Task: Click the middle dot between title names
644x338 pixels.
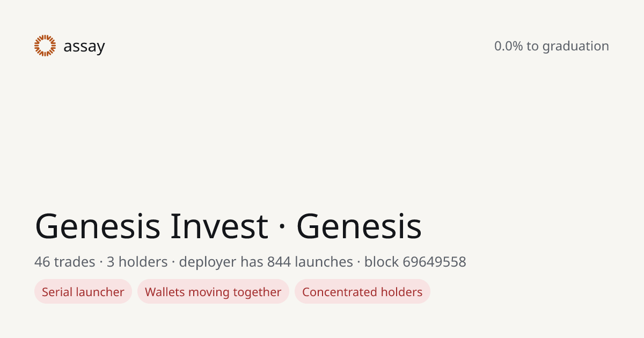Action: pyautogui.click(x=282, y=227)
